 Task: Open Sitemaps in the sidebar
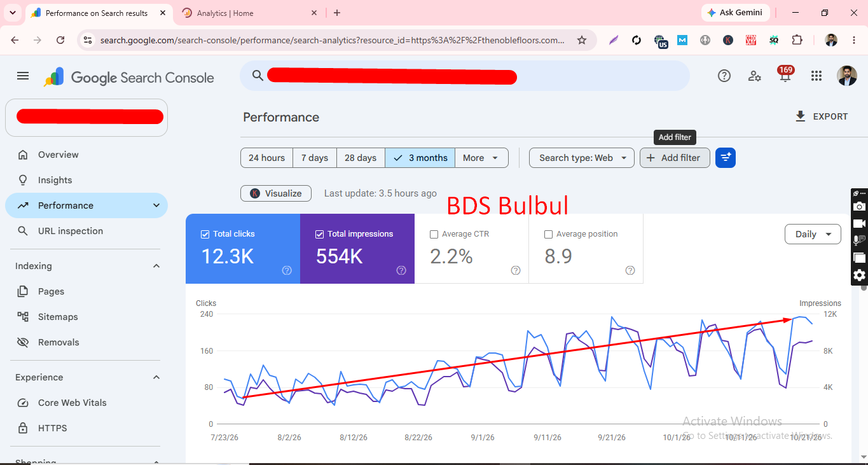[86, 317]
